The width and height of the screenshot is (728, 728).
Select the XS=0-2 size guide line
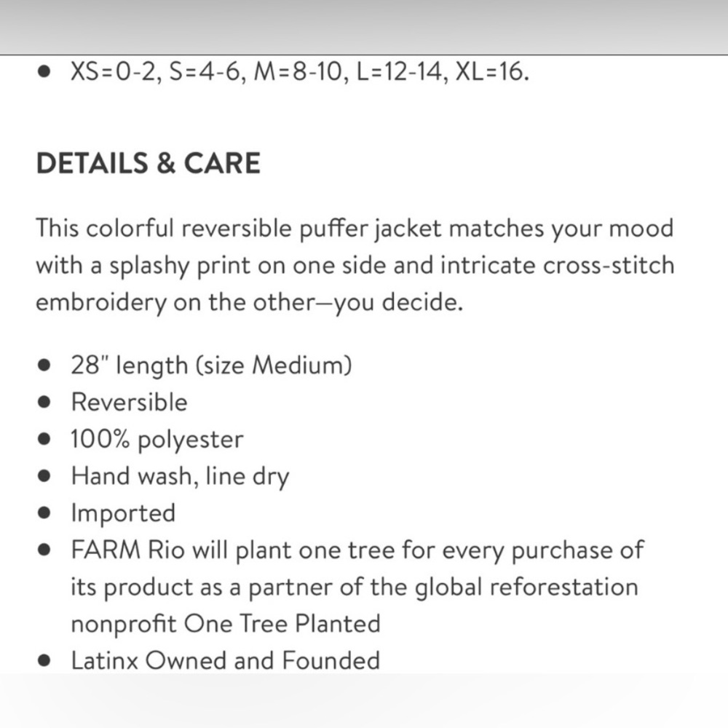point(299,72)
